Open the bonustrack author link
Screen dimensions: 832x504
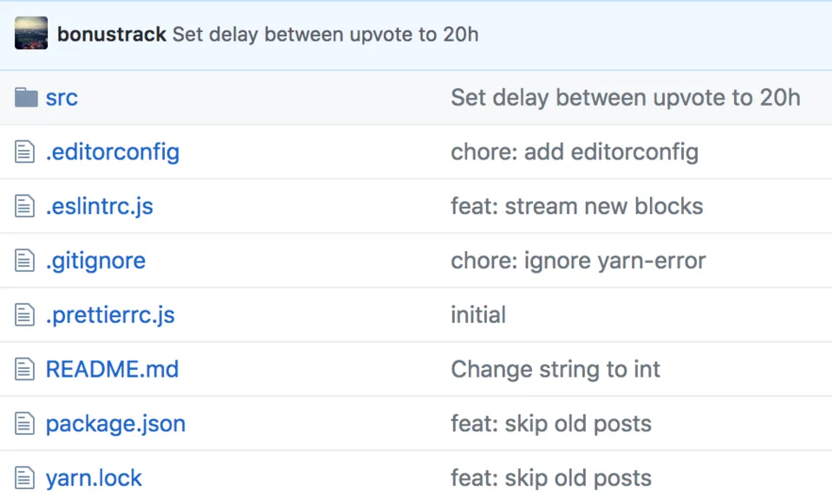pos(112,36)
